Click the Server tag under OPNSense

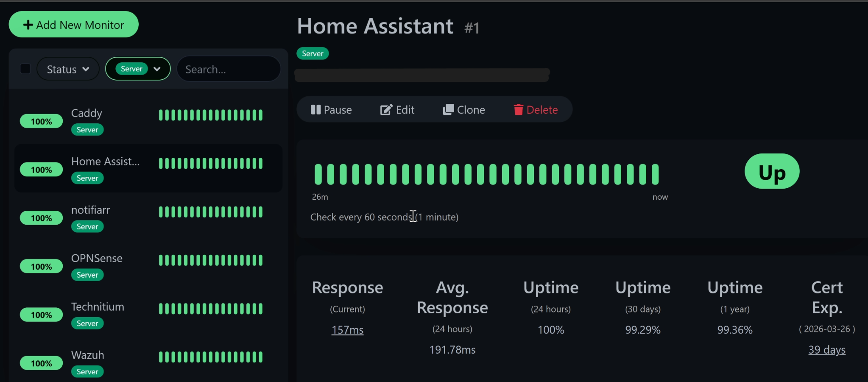tap(87, 275)
